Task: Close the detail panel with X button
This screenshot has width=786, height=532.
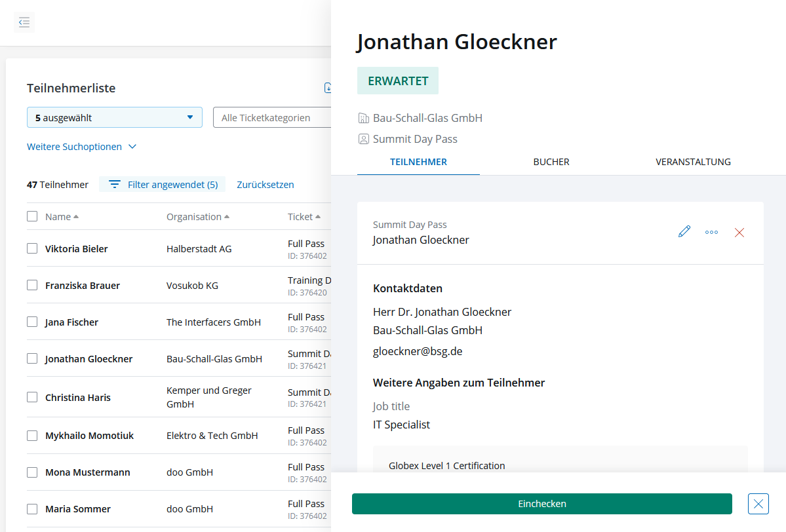Action: point(758,504)
